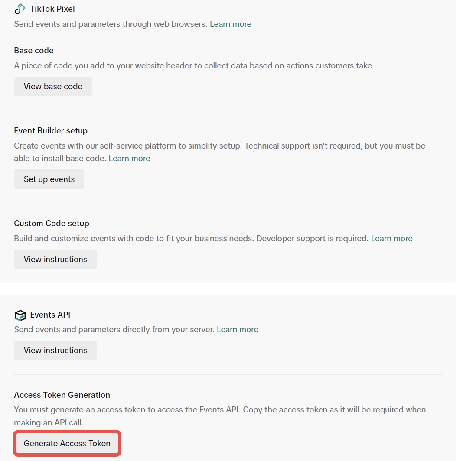Select the TikTok Pixel section title
This screenshot has width=476, height=461.
(x=52, y=9)
